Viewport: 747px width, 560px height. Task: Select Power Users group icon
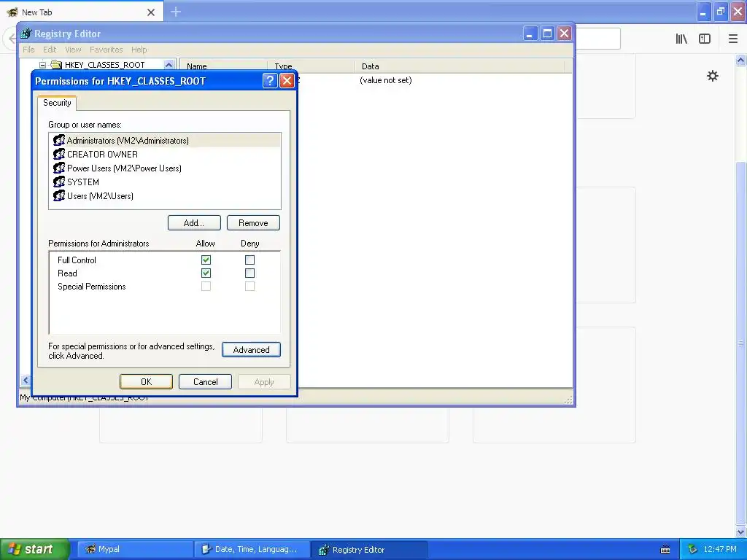pos(59,168)
